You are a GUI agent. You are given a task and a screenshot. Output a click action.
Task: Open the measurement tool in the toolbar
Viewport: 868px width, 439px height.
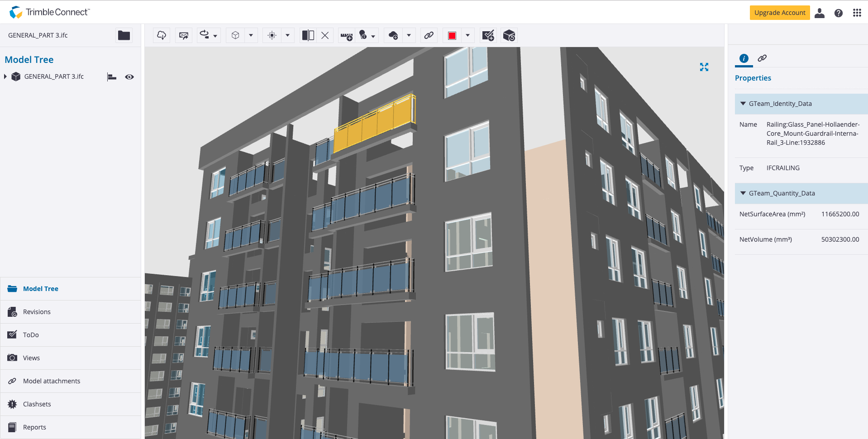coord(346,35)
